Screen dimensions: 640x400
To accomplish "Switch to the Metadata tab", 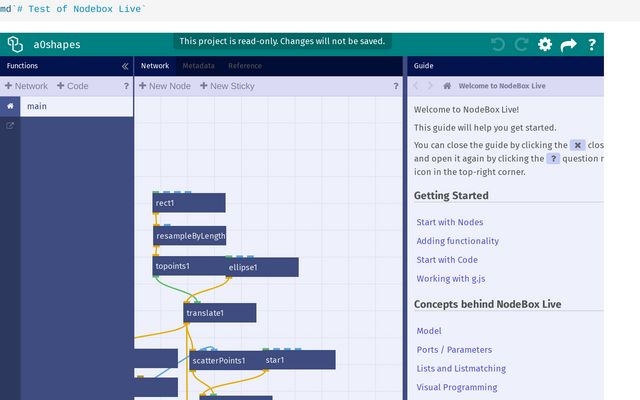I will [198, 66].
